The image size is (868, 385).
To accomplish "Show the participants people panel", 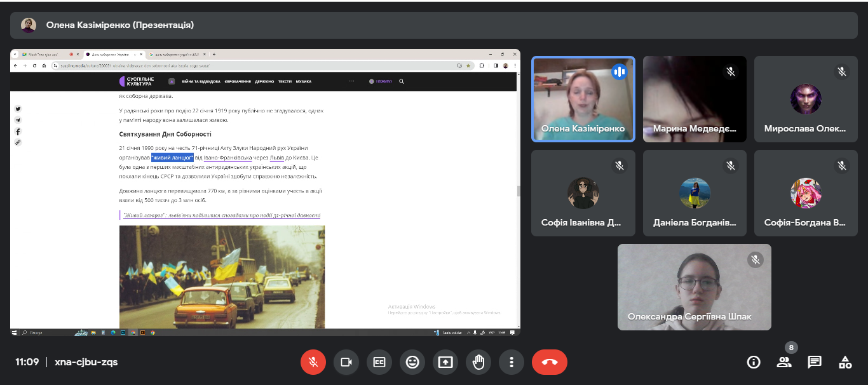I will click(x=784, y=362).
